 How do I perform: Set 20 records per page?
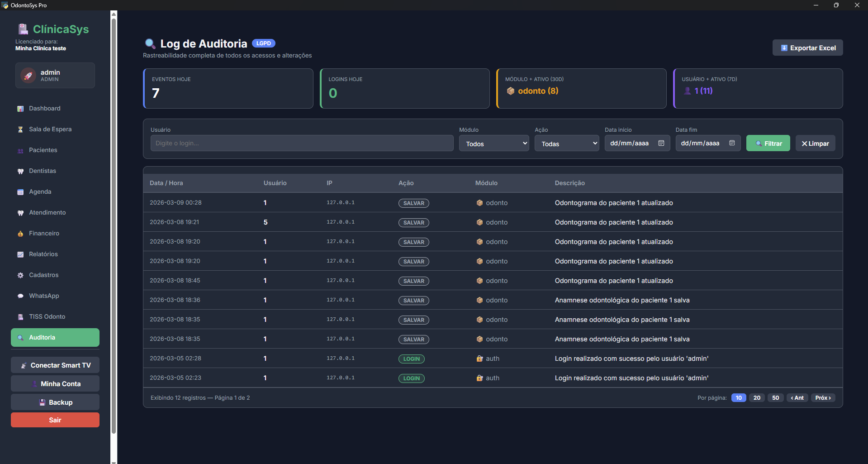pos(757,398)
